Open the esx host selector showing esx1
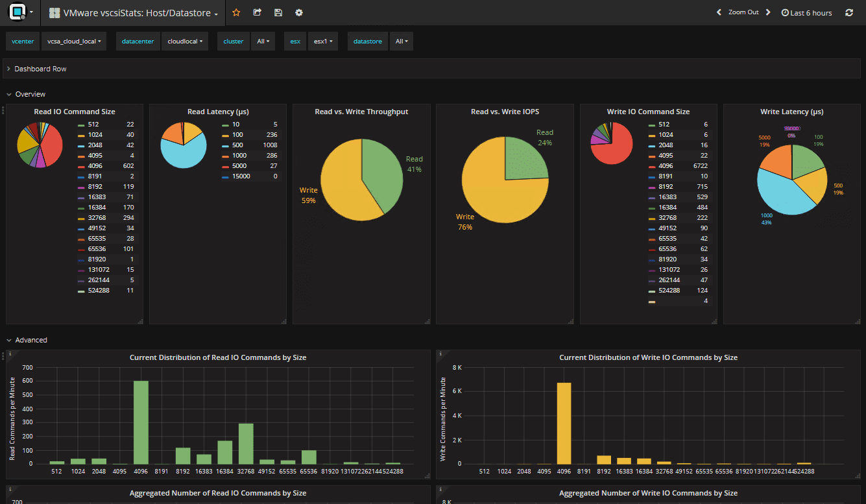The image size is (866, 504). pyautogui.click(x=322, y=40)
